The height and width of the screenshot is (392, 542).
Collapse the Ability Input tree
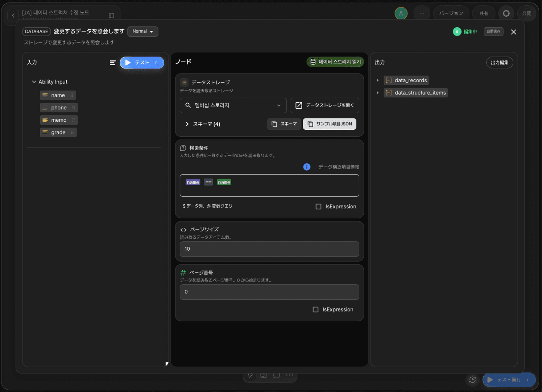pyautogui.click(x=34, y=82)
